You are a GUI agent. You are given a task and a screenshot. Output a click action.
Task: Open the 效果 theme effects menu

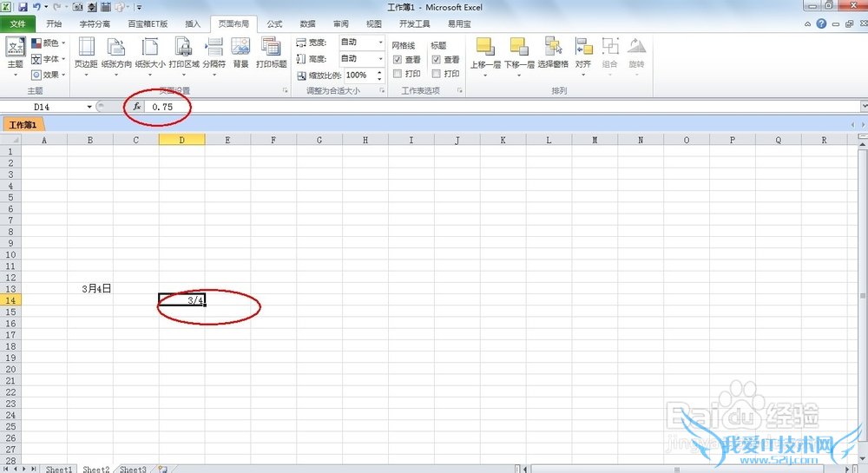point(49,75)
